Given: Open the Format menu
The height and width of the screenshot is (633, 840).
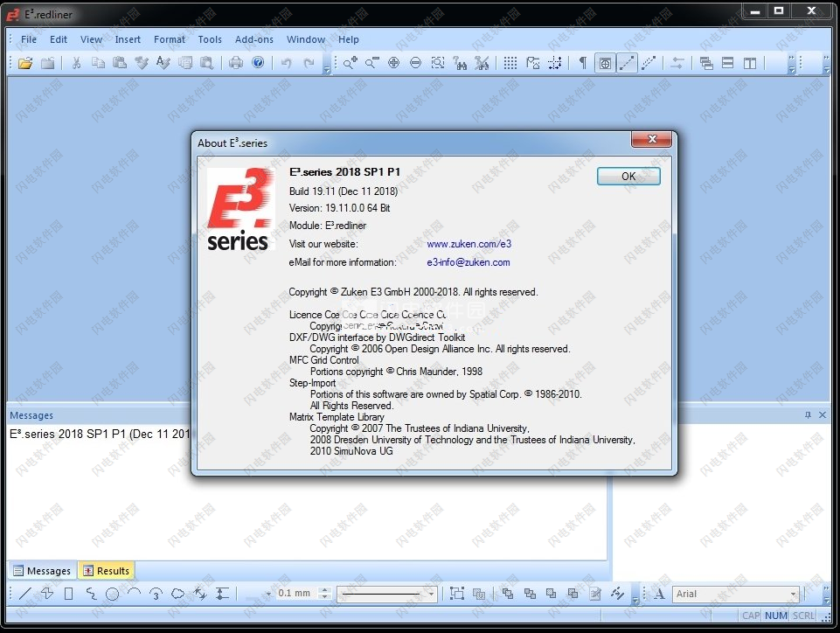Looking at the screenshot, I should tap(170, 39).
